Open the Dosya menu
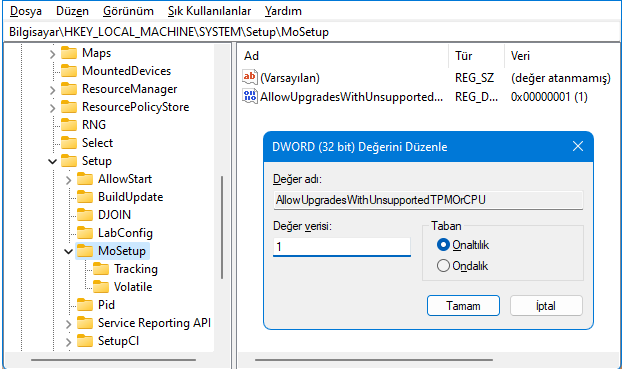 coord(26,11)
